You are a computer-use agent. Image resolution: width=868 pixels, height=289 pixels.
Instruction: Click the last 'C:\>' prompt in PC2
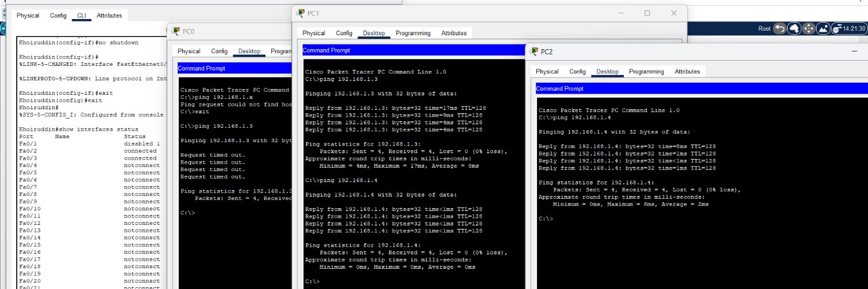click(x=545, y=218)
